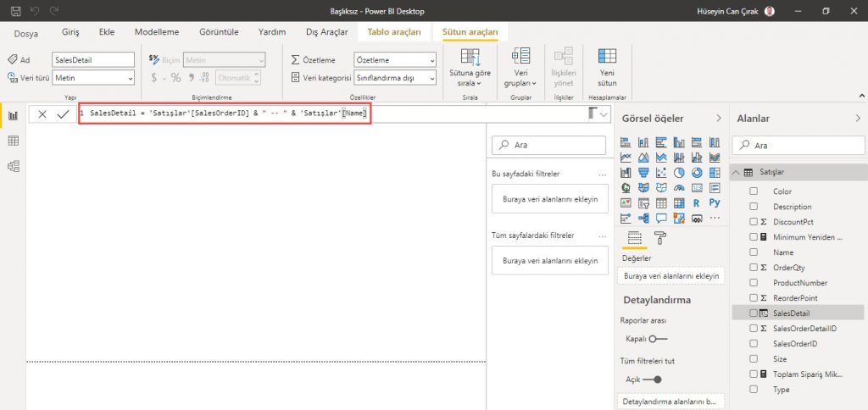Switch to the Tablo araçları tab

(x=394, y=32)
